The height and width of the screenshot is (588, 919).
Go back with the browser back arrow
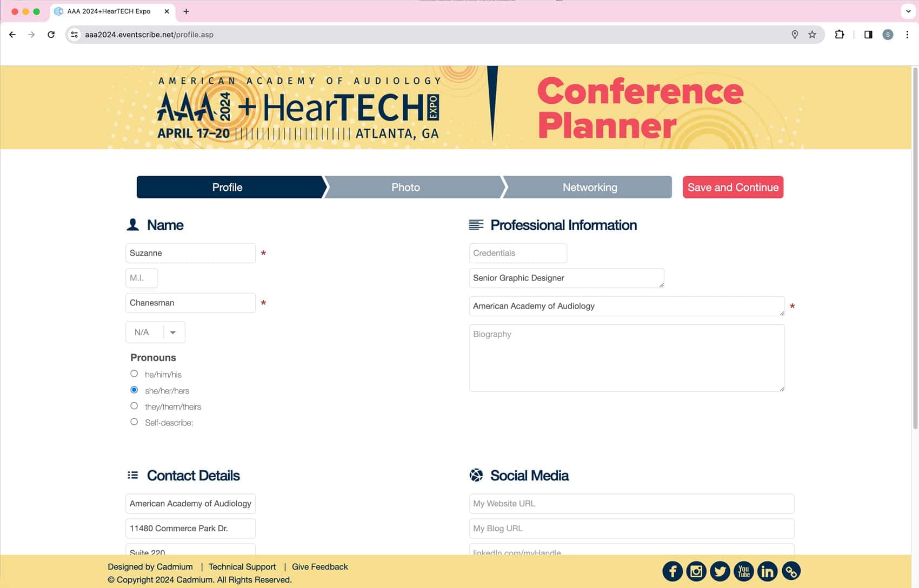pos(12,35)
